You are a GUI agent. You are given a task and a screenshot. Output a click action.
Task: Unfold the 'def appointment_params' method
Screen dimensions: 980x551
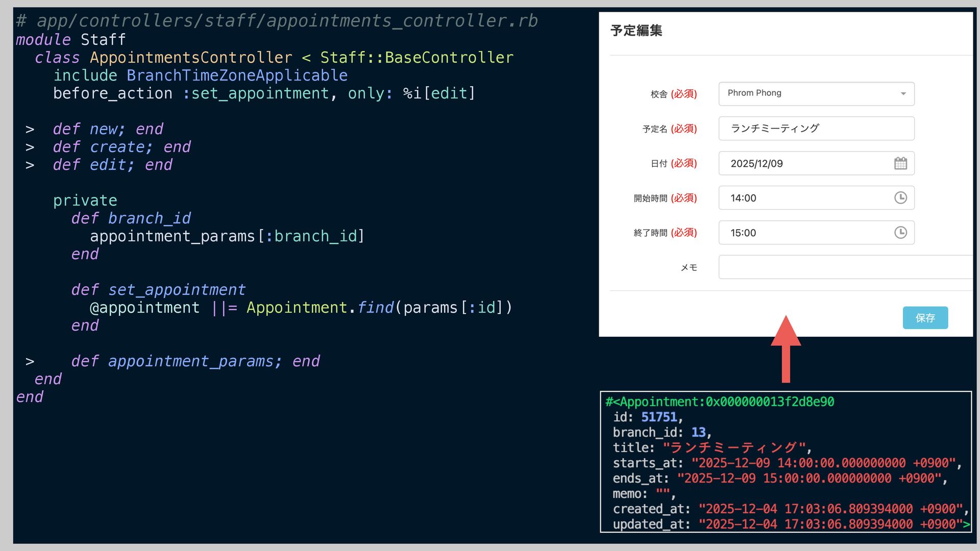point(30,362)
